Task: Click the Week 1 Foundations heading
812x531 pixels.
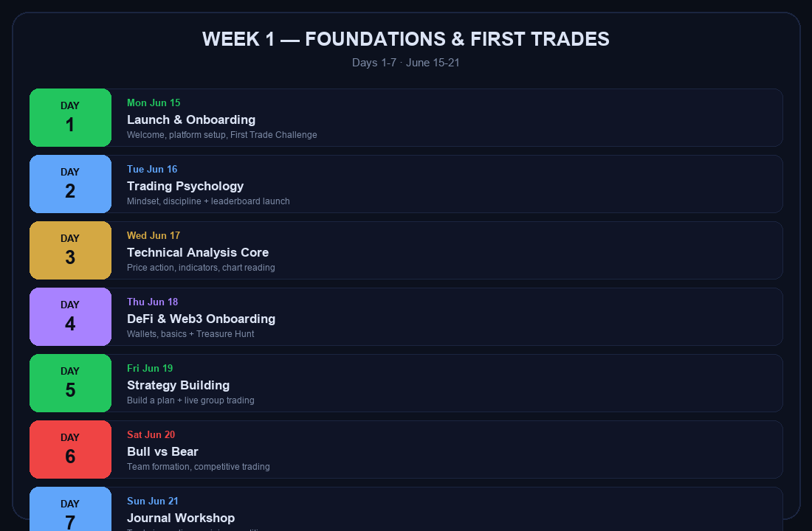Action: coord(406,39)
